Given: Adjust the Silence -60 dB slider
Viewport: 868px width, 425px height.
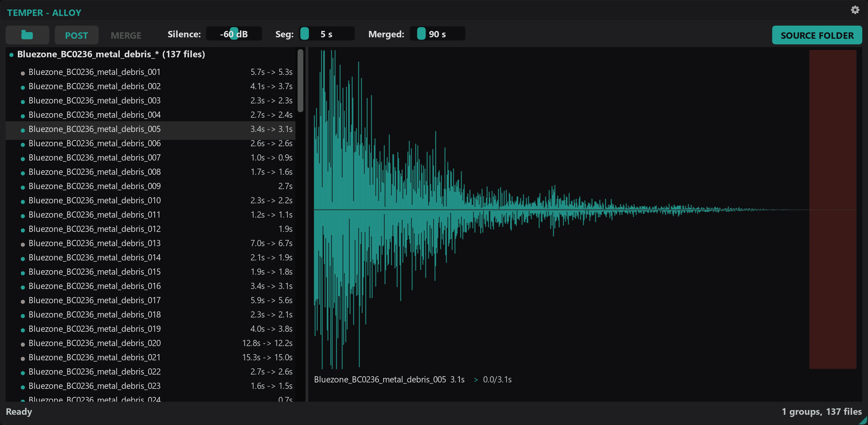Looking at the screenshot, I should 234,34.
